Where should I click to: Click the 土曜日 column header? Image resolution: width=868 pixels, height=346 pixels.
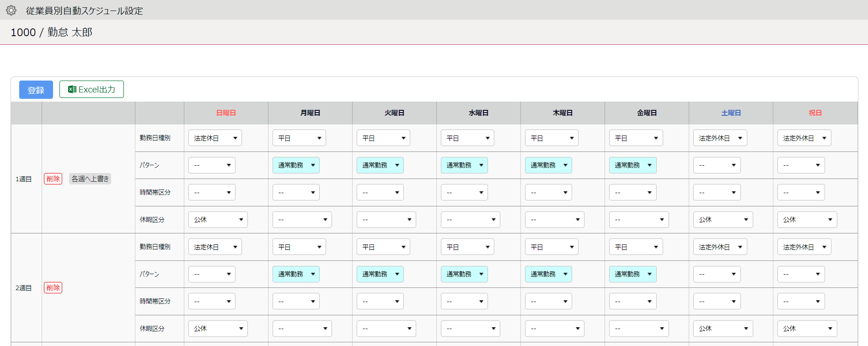(x=731, y=113)
